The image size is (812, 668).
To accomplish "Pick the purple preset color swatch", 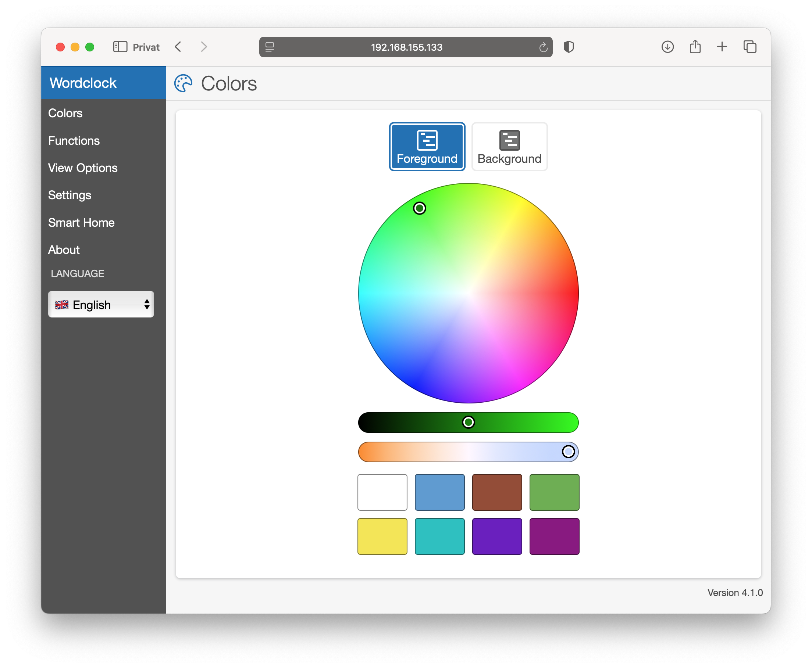I will pyautogui.click(x=497, y=536).
